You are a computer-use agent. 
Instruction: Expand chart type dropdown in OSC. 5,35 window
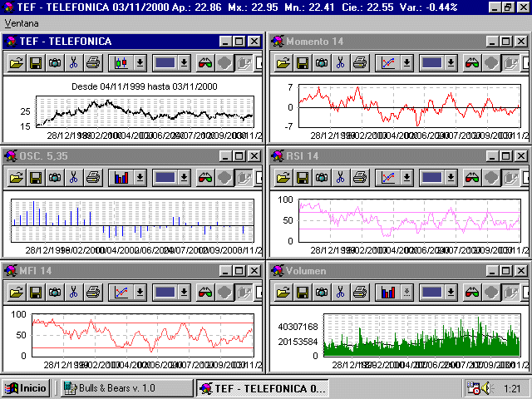(x=140, y=177)
